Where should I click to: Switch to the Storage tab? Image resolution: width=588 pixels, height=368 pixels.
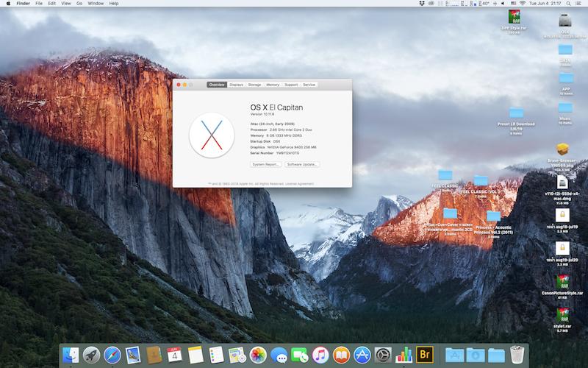254,85
